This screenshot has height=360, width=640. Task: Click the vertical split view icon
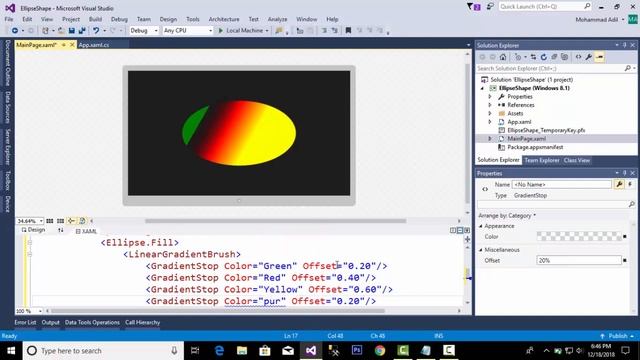453,231
